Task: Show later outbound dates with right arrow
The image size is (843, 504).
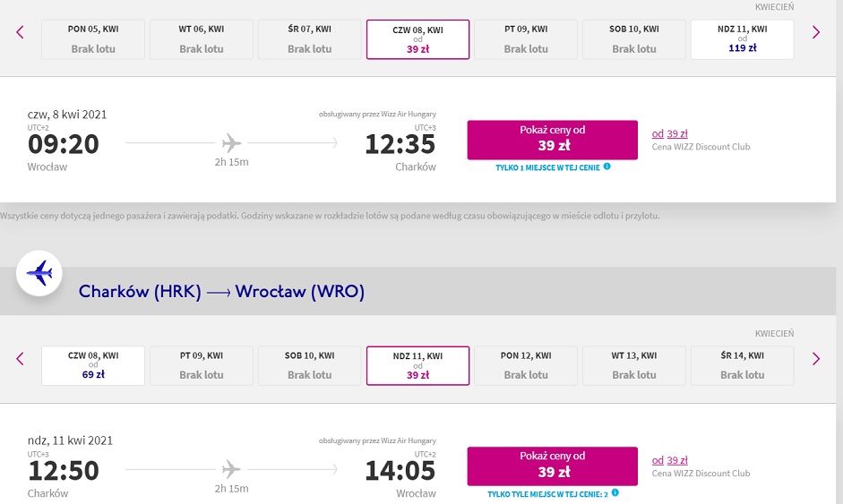Action: click(815, 32)
